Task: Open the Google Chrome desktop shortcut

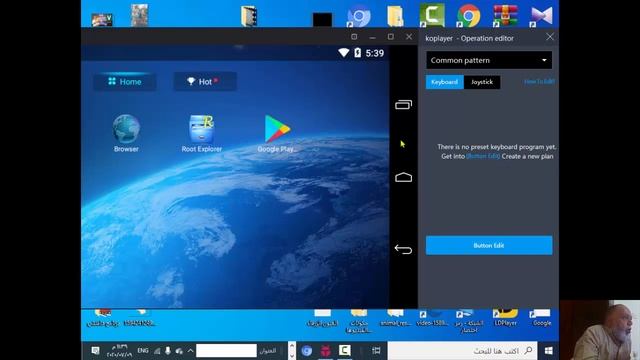Action: click(x=469, y=16)
